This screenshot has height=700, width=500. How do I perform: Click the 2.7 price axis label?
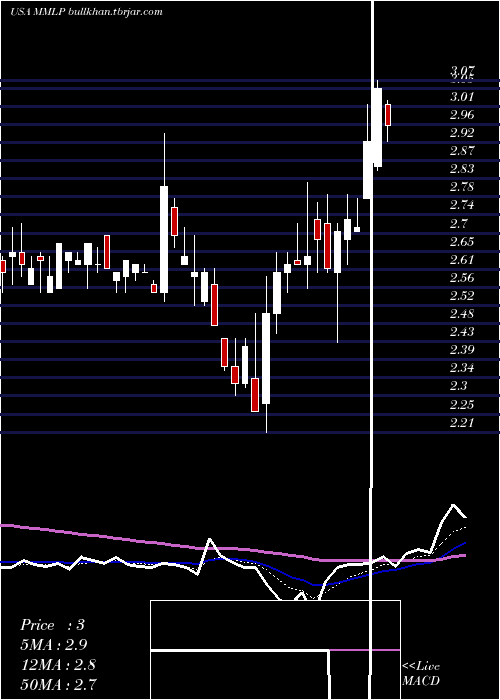pos(459,223)
